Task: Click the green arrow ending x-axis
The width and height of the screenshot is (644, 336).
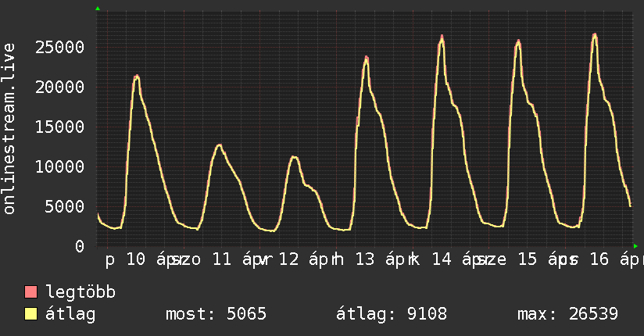Action: (x=635, y=246)
